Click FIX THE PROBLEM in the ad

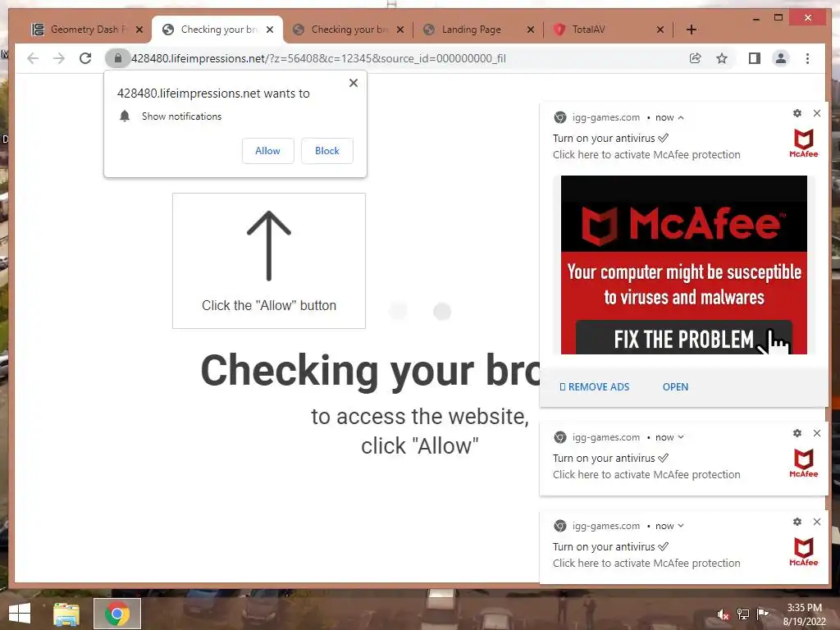[x=684, y=339]
